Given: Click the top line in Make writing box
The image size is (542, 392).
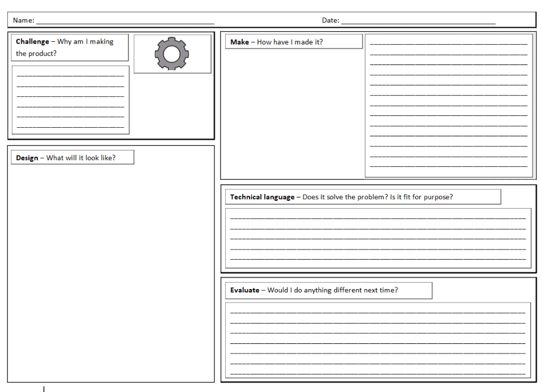Looking at the screenshot, I should point(448,43).
